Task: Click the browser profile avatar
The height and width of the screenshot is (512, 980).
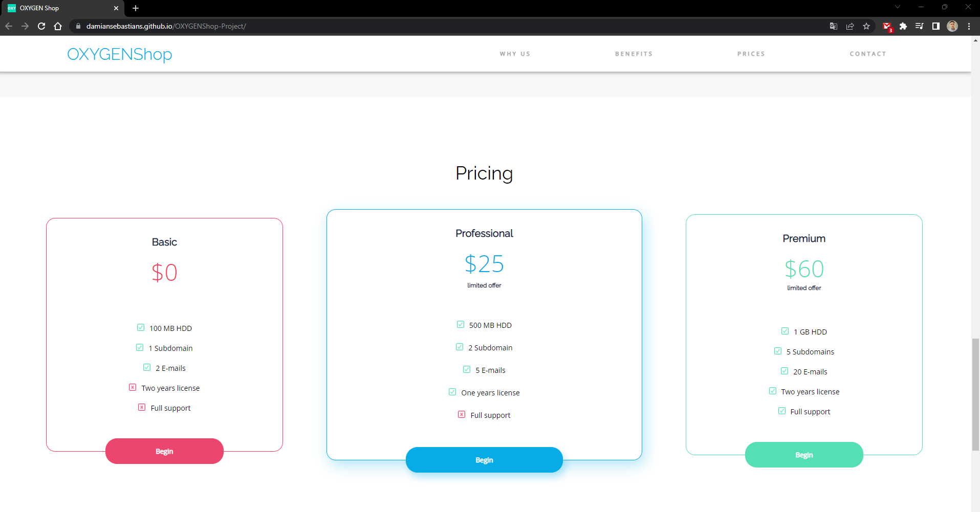Action: click(952, 26)
